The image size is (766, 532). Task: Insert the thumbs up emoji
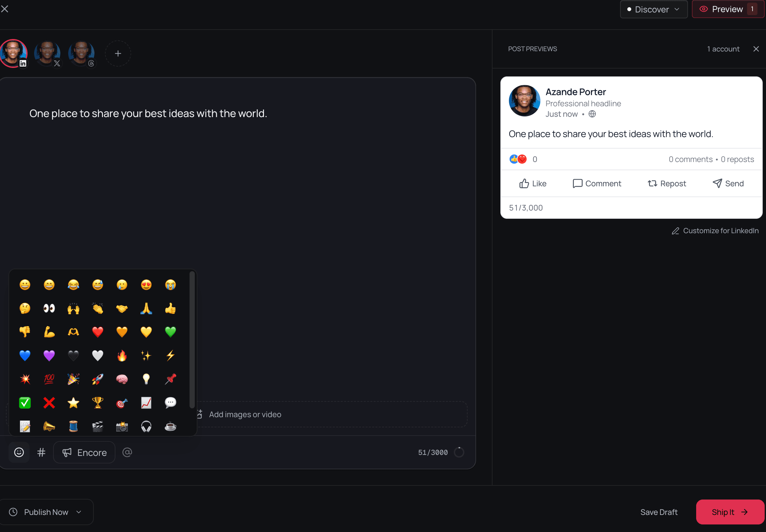point(171,308)
